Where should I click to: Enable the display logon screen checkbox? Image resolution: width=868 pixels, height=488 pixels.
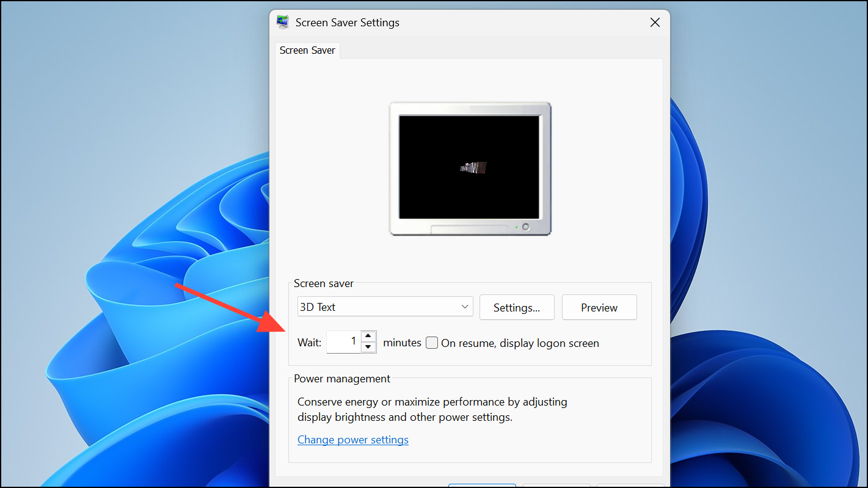point(432,343)
